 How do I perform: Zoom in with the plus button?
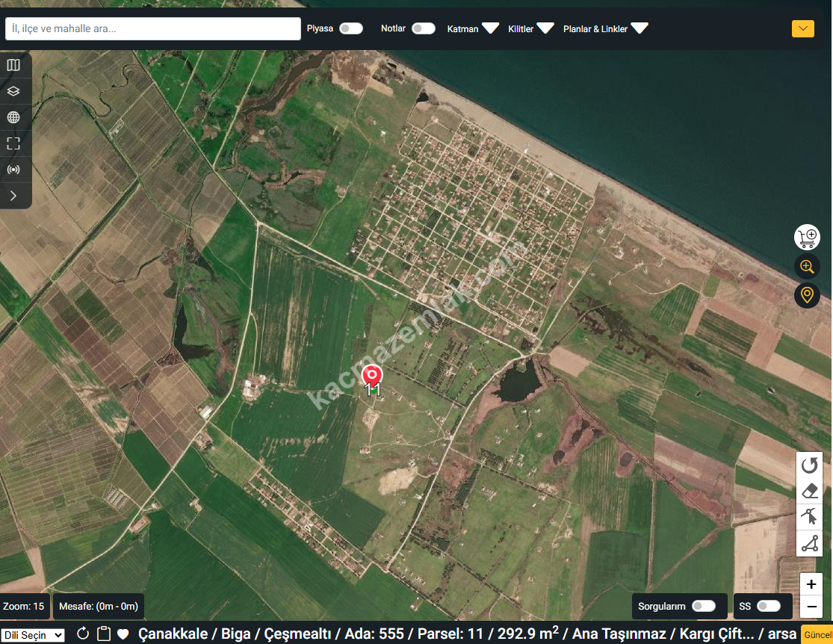point(811,584)
